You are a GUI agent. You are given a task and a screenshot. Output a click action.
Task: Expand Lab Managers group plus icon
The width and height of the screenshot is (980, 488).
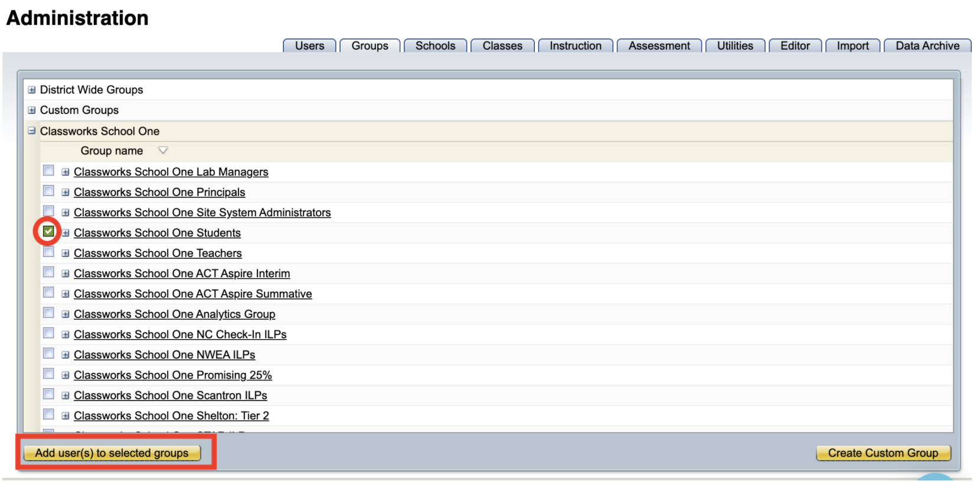pos(66,172)
